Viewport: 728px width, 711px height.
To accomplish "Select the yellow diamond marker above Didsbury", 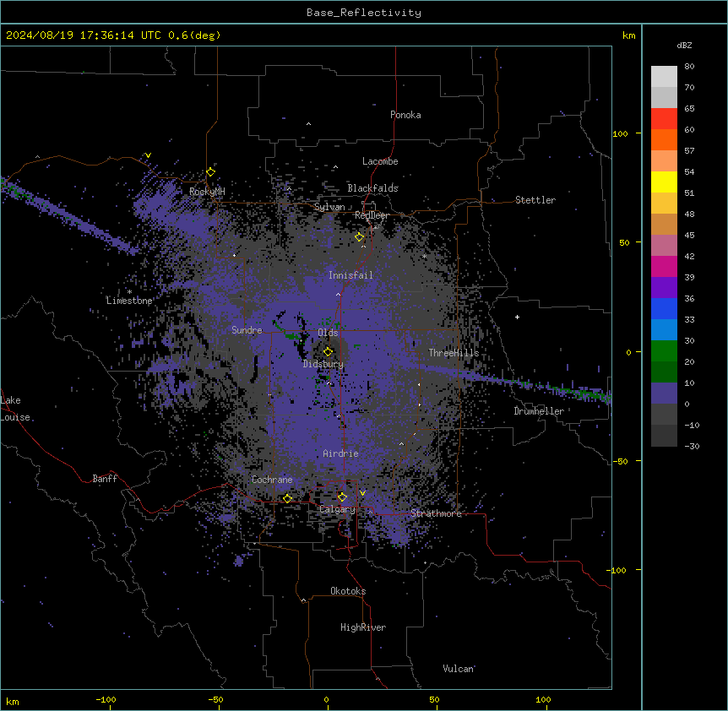I will 329,352.
